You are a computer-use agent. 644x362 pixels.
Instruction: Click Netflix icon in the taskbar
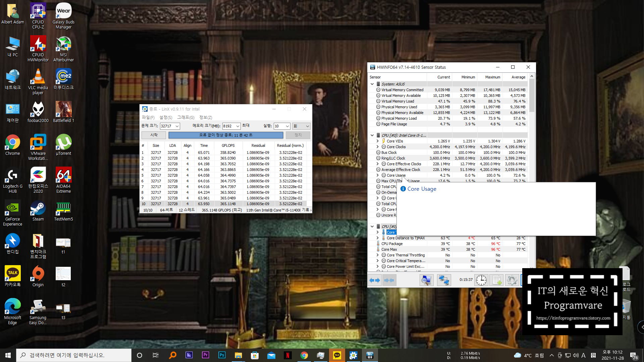click(287, 355)
